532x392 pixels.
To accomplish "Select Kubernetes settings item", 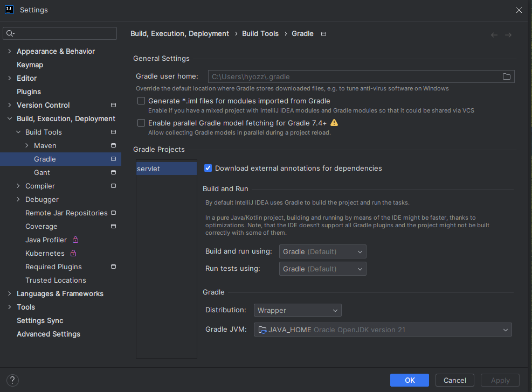I will (x=45, y=253).
